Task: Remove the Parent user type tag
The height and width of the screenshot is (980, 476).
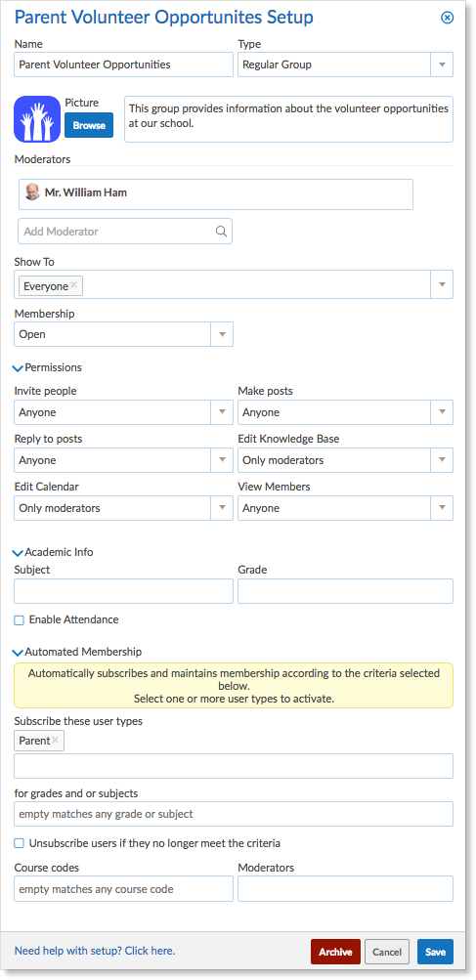Action: tap(56, 740)
